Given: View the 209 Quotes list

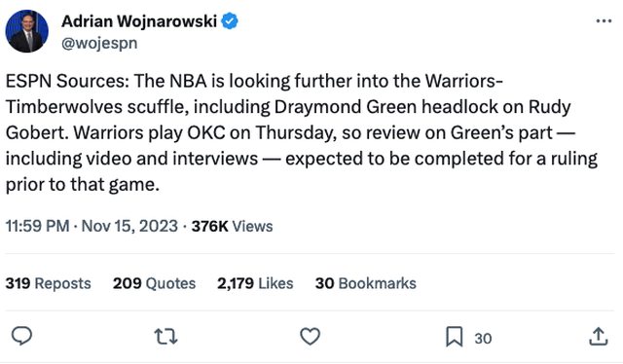Looking at the screenshot, I should pyautogui.click(x=154, y=283).
